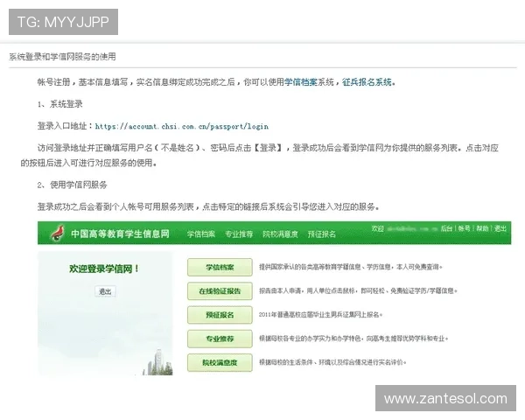Click the 征兵报名系统 link in paragraph
This screenshot has width=525, height=420.
367,82
